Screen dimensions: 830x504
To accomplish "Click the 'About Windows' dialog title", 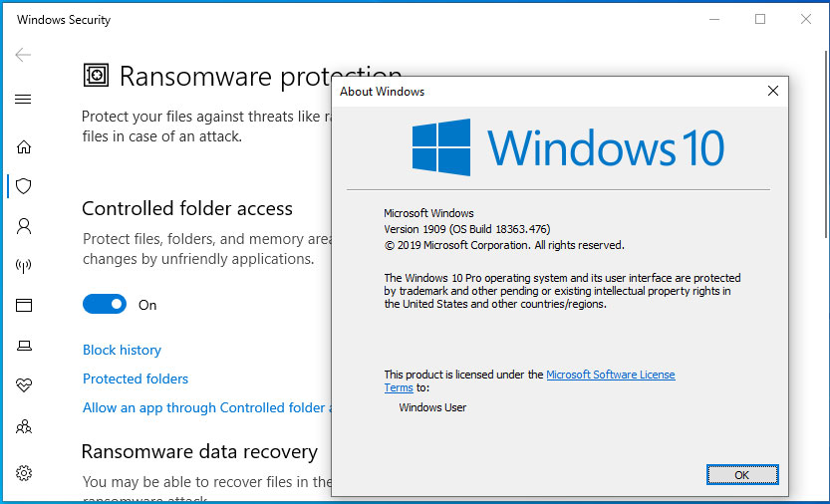I will click(383, 91).
